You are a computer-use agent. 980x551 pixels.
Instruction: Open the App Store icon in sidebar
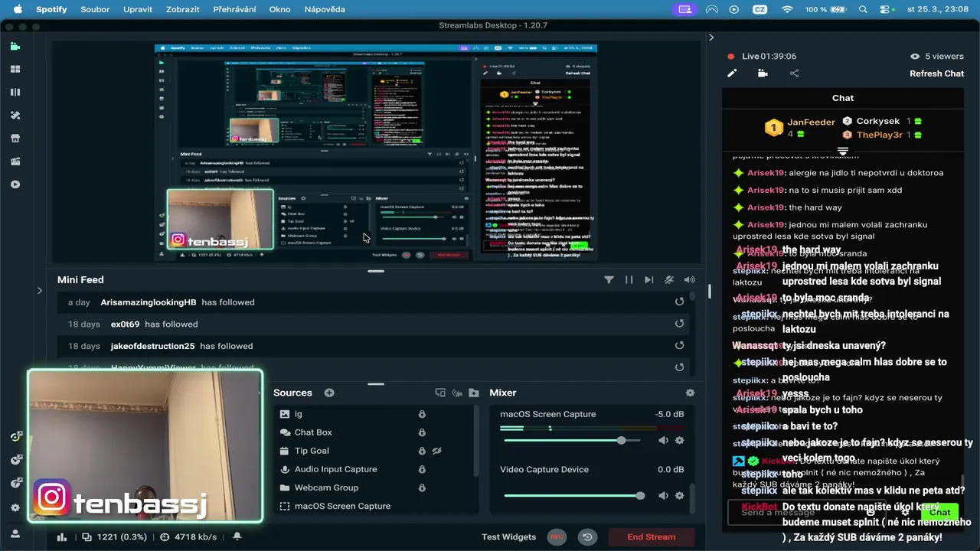15,139
